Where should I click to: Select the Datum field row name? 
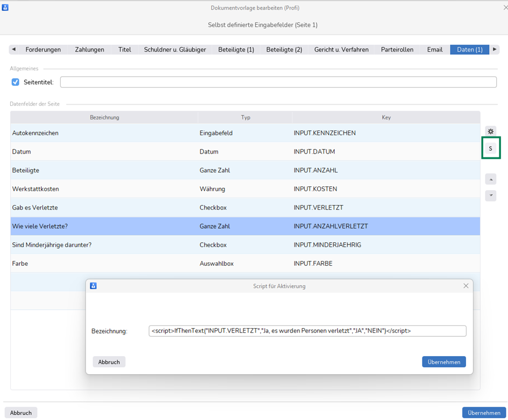tap(22, 151)
